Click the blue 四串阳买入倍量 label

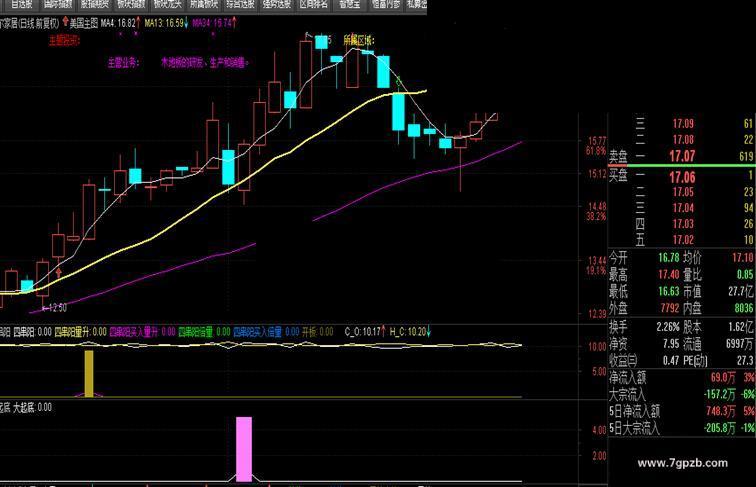266,332
